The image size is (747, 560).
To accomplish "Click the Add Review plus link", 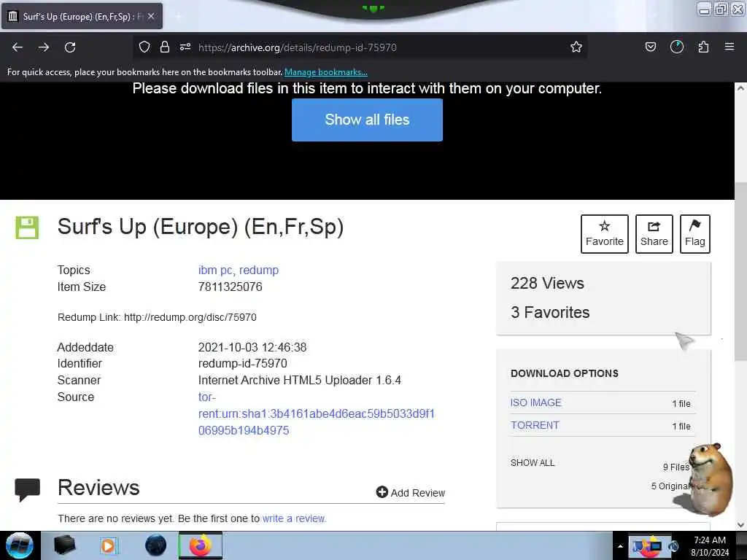I will (410, 492).
